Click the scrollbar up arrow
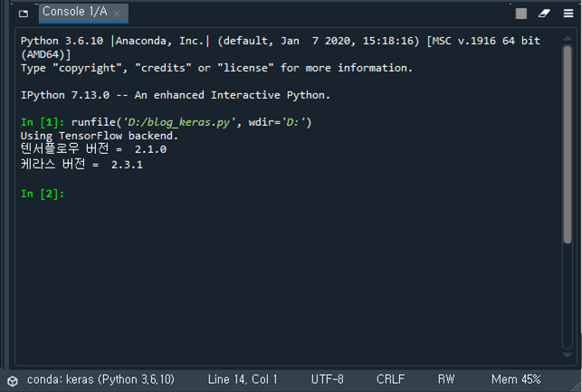This screenshot has height=392, width=582. 568,39
